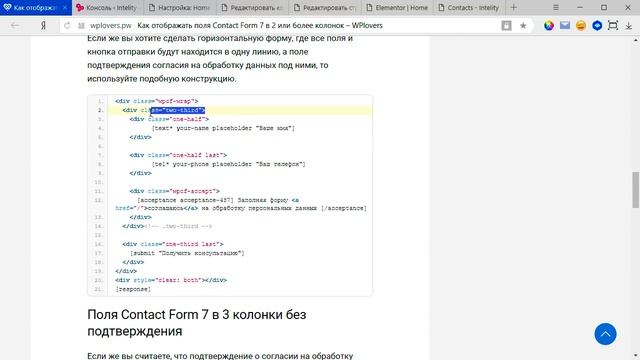The width and height of the screenshot is (640, 360).
Task: Bookmark the page with the star icon
Action: click(x=523, y=25)
